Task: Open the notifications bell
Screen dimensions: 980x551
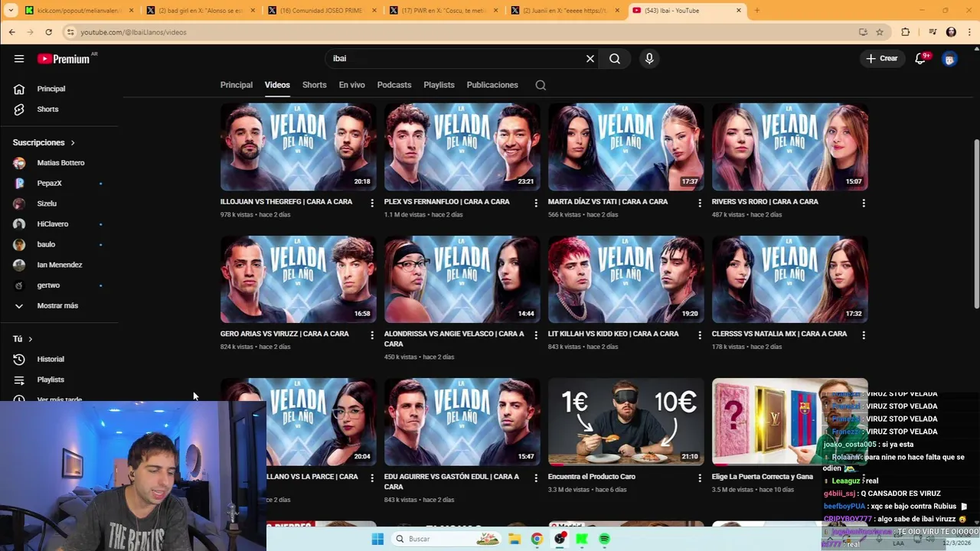Action: click(x=921, y=58)
